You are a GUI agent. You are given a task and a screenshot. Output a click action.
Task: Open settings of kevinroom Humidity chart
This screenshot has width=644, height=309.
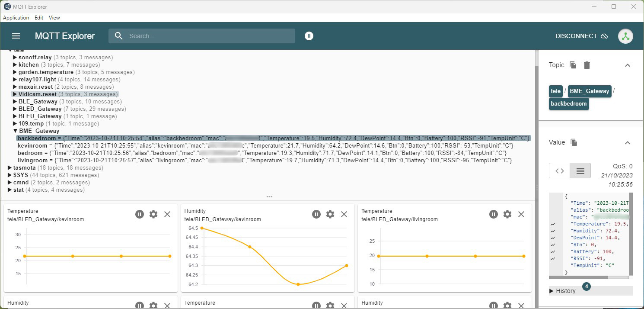point(330,214)
